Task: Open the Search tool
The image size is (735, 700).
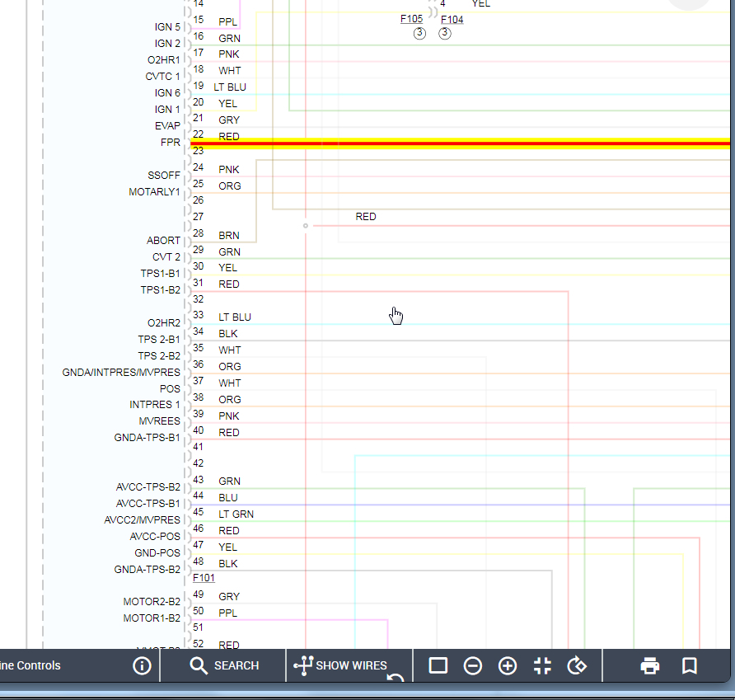Action: coord(223,665)
